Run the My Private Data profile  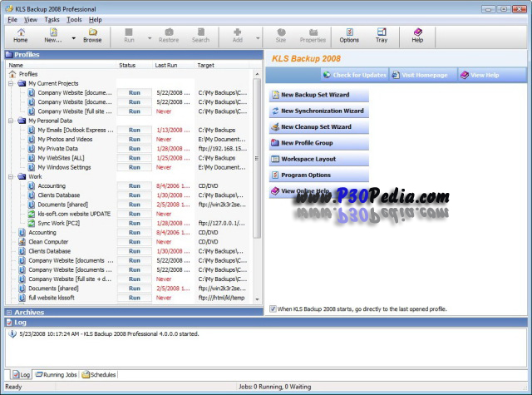[135, 149]
